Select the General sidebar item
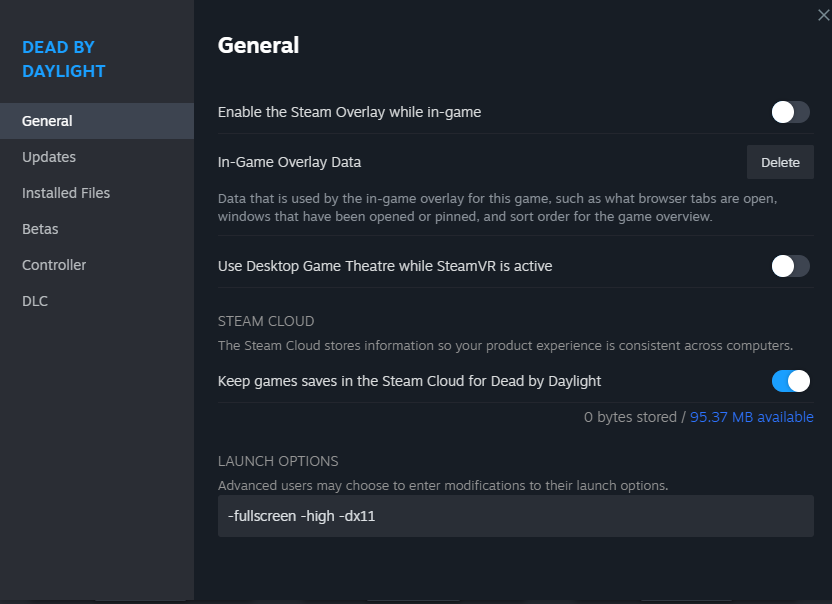The width and height of the screenshot is (832, 604). tap(97, 121)
